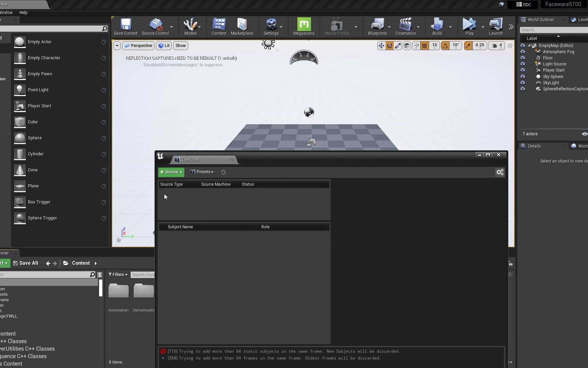Open the Marketplace
The image size is (588, 368).
(x=242, y=27)
